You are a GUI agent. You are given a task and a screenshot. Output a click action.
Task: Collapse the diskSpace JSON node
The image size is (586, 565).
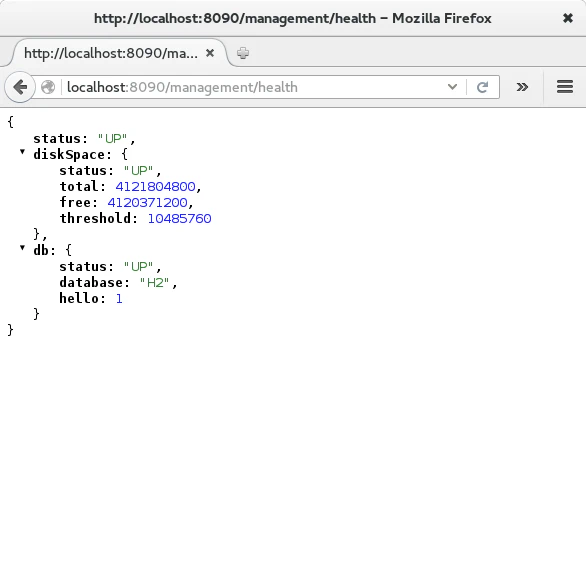point(22,151)
